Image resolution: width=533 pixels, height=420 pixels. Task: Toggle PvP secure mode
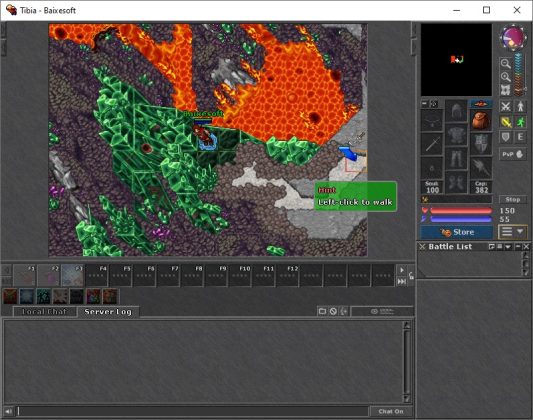pyautogui.click(x=513, y=154)
